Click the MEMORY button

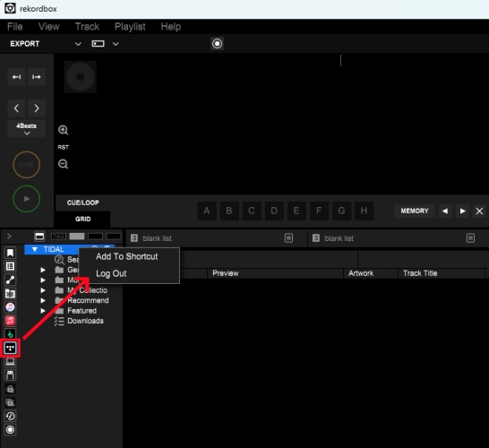(415, 211)
